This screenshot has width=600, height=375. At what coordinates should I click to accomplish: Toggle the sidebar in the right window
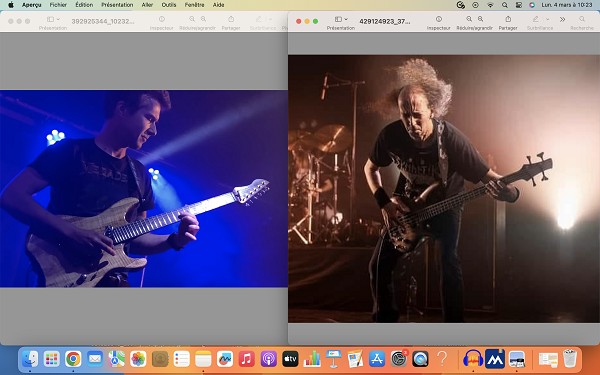click(338, 19)
